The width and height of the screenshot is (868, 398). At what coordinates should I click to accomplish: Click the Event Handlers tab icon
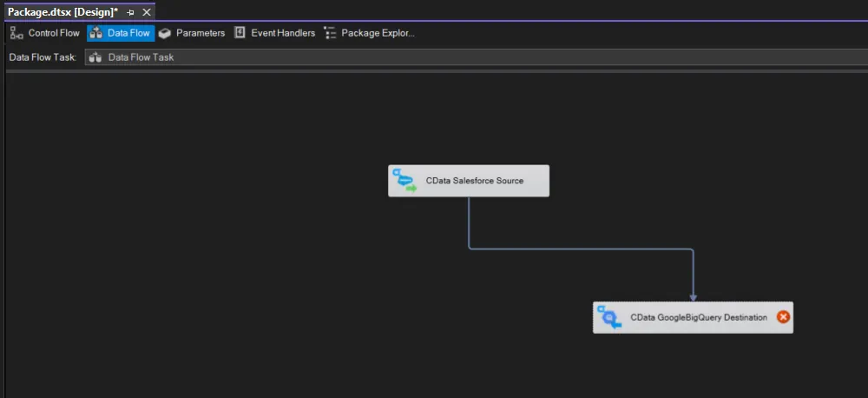point(240,33)
